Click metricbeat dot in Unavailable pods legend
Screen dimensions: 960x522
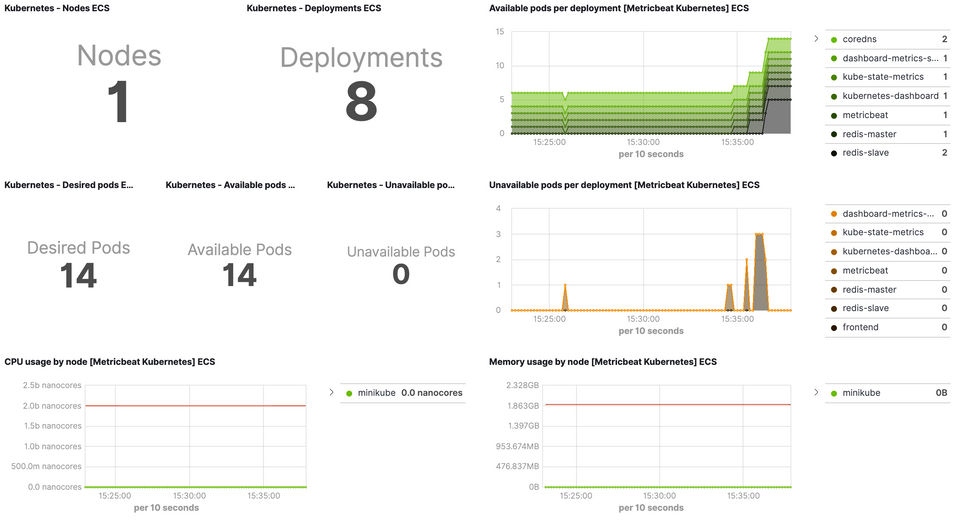pyautogui.click(x=833, y=271)
